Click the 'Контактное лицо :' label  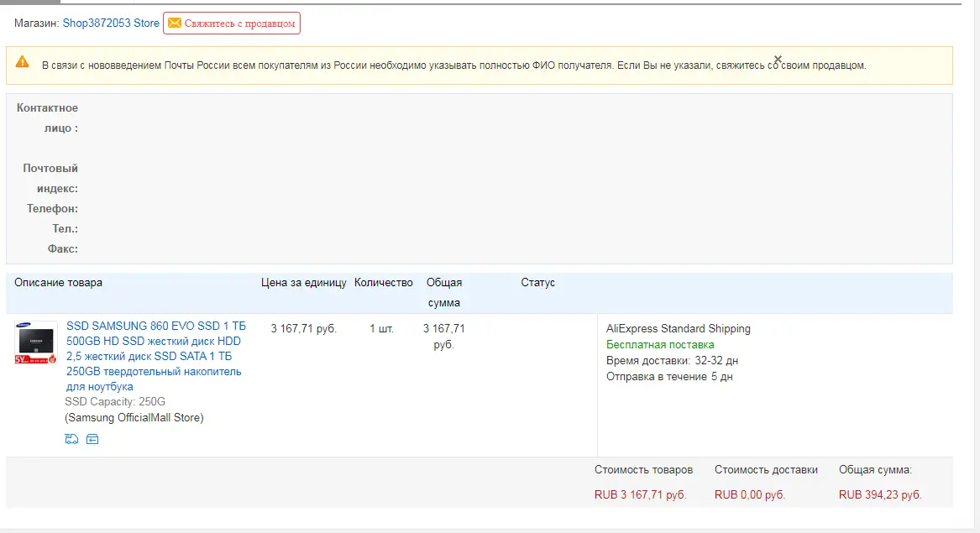[x=48, y=118]
